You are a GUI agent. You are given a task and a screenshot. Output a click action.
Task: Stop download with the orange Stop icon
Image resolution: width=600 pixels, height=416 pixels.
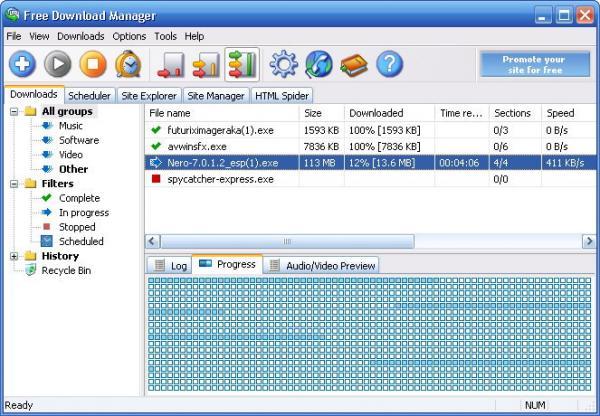click(93, 64)
